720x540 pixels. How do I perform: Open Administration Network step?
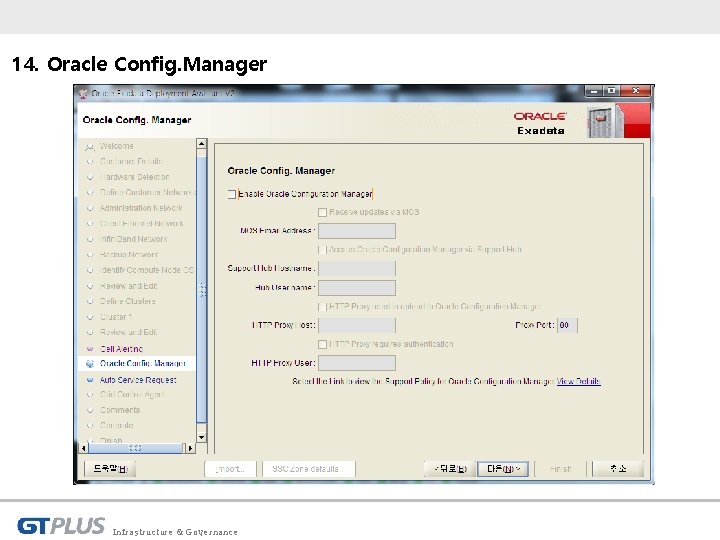[141, 208]
